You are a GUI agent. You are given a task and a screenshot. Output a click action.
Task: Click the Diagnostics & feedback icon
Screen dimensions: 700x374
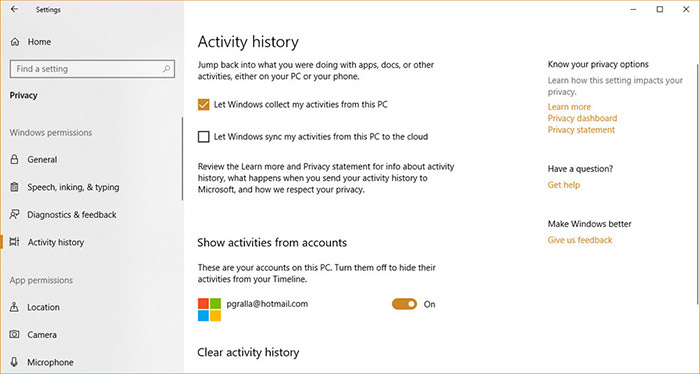(x=14, y=215)
